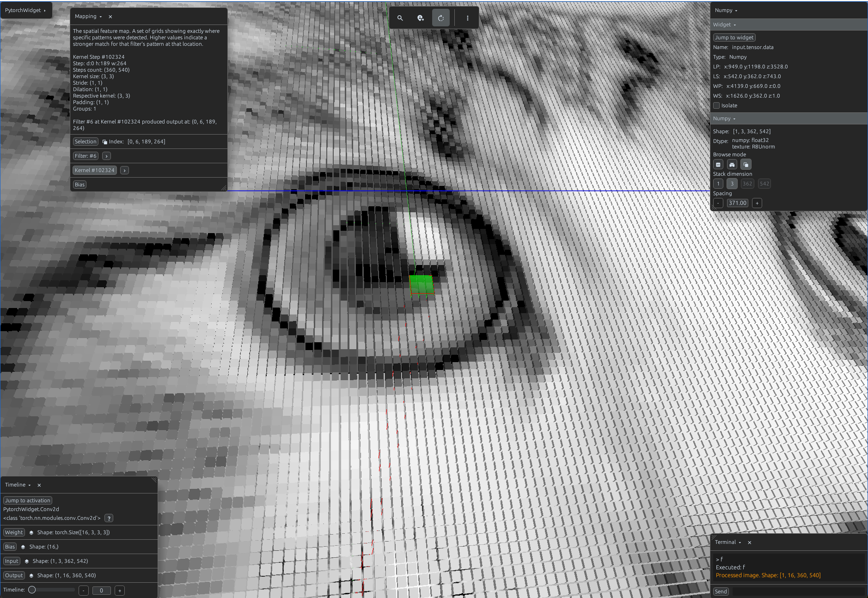Expand the arrow next to Filter: #6

(x=106, y=156)
